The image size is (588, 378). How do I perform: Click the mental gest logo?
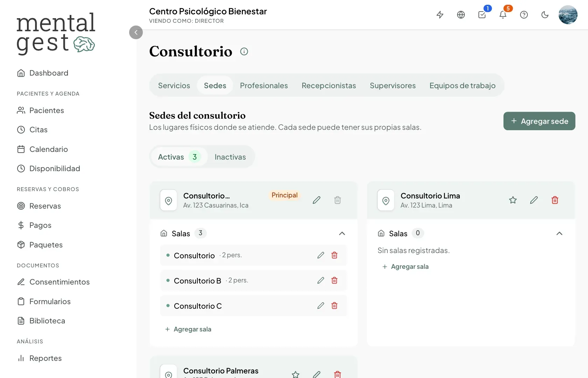point(56,34)
